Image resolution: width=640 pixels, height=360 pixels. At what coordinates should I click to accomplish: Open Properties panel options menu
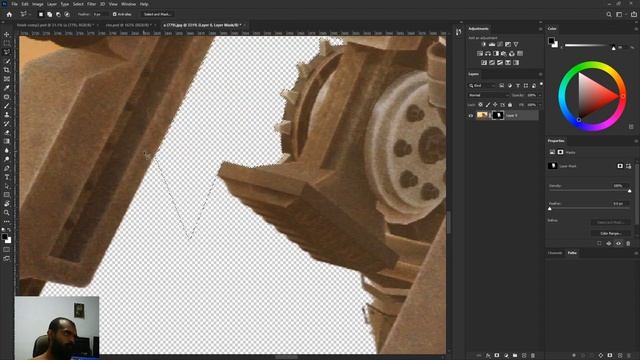pyautogui.click(x=636, y=141)
